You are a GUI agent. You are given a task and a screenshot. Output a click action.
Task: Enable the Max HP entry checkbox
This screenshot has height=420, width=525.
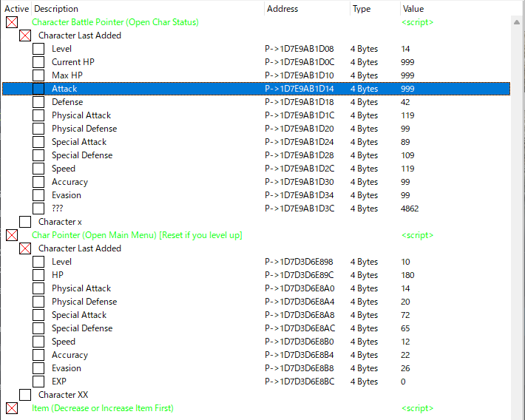click(38, 75)
